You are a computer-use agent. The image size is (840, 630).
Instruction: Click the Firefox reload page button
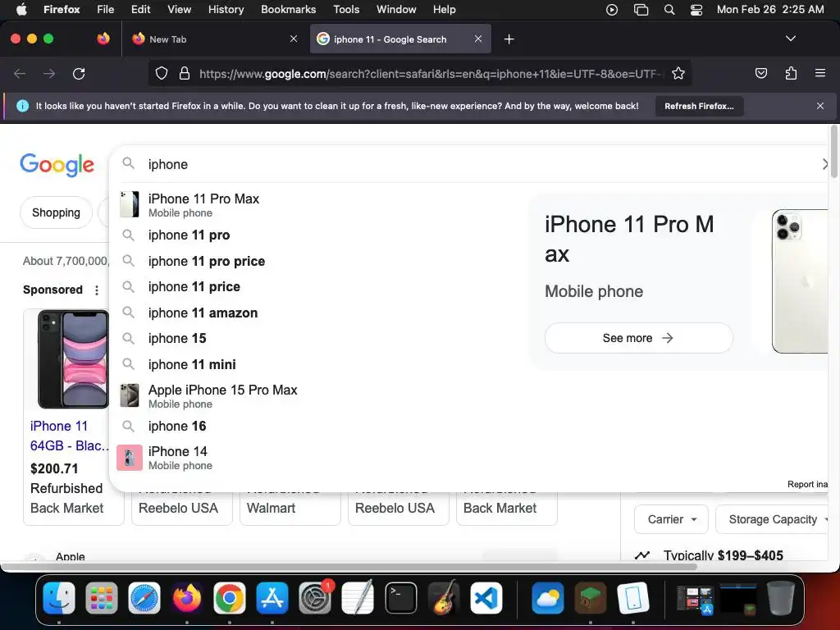79,73
